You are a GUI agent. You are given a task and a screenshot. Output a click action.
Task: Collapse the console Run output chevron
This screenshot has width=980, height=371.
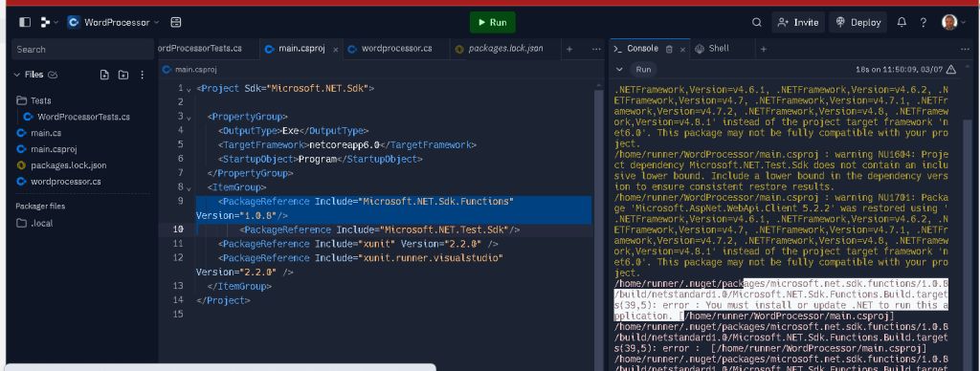(x=619, y=70)
